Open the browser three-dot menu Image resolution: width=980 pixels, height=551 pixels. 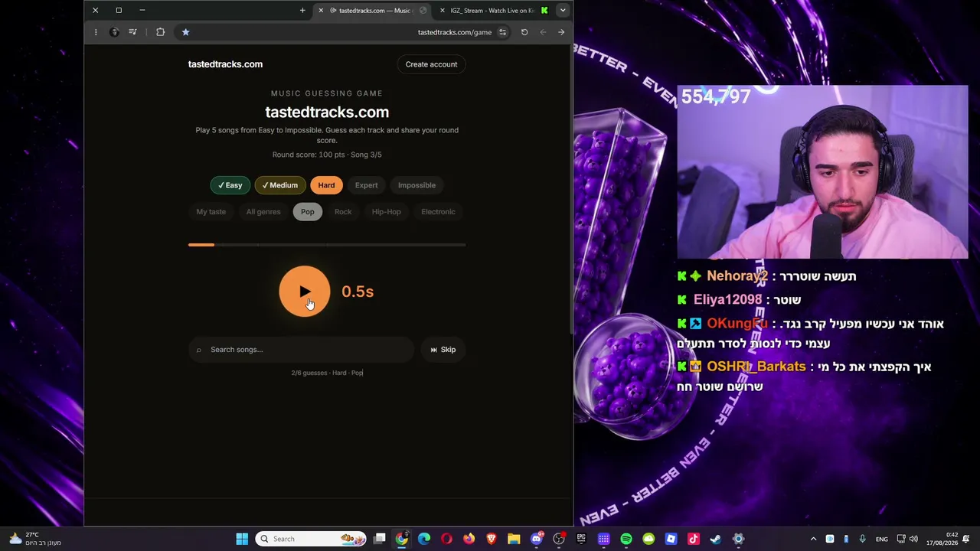[96, 32]
